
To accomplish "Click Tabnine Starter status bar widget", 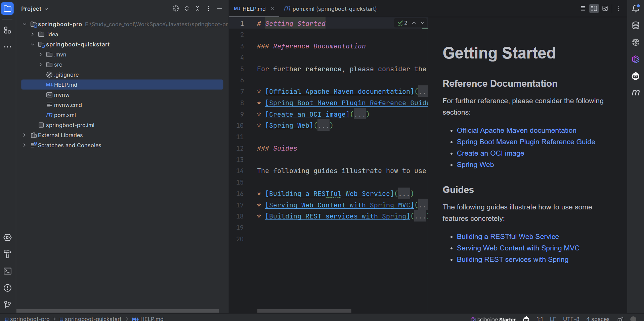I will point(493,319).
